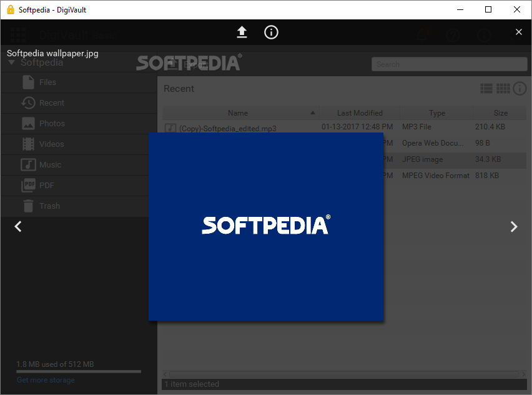The height and width of the screenshot is (395, 532).
Task: Focus the Search input field
Action: (x=449, y=64)
